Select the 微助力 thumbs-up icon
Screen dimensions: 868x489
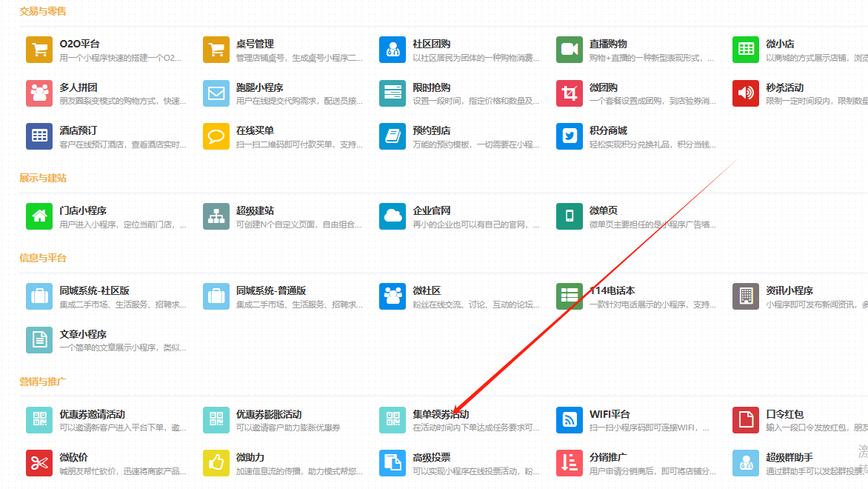[216, 463]
